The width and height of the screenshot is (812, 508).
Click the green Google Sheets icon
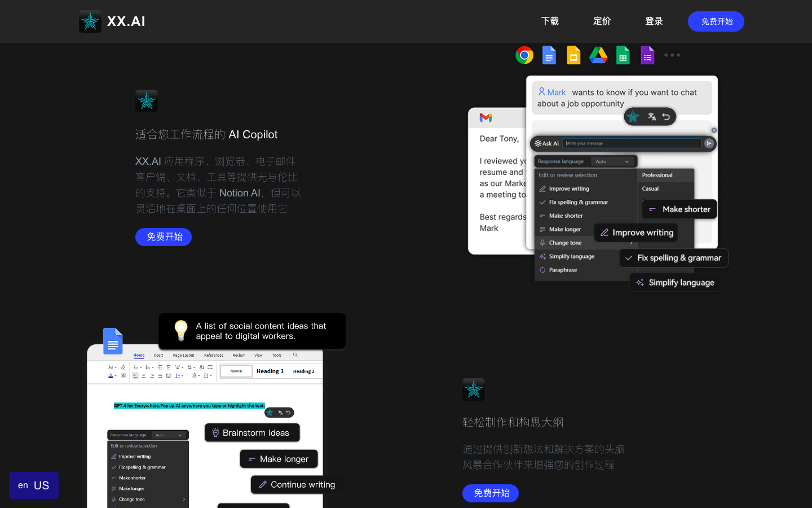coord(623,55)
